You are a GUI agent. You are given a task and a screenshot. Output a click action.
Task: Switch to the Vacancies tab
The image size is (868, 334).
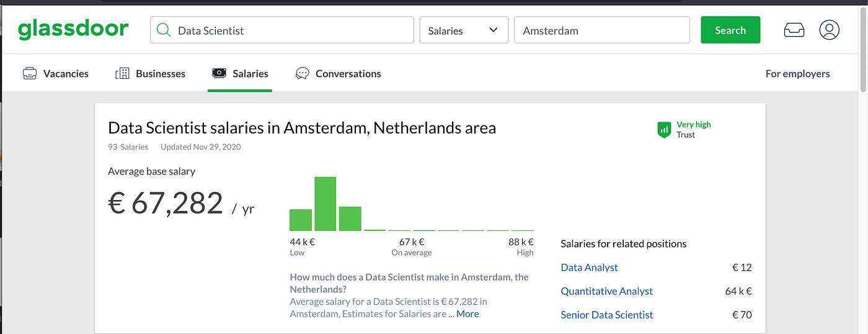(x=56, y=73)
